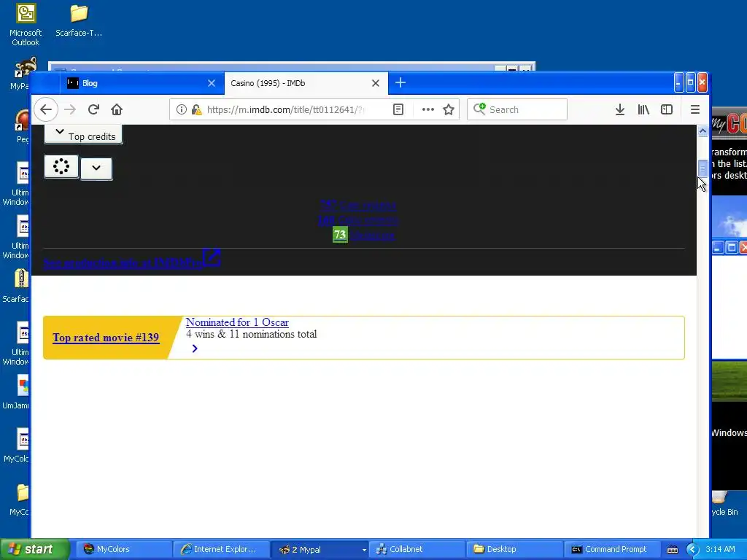Open the Nominated for 1 Oscar link
This screenshot has width=747, height=560.
(237, 322)
